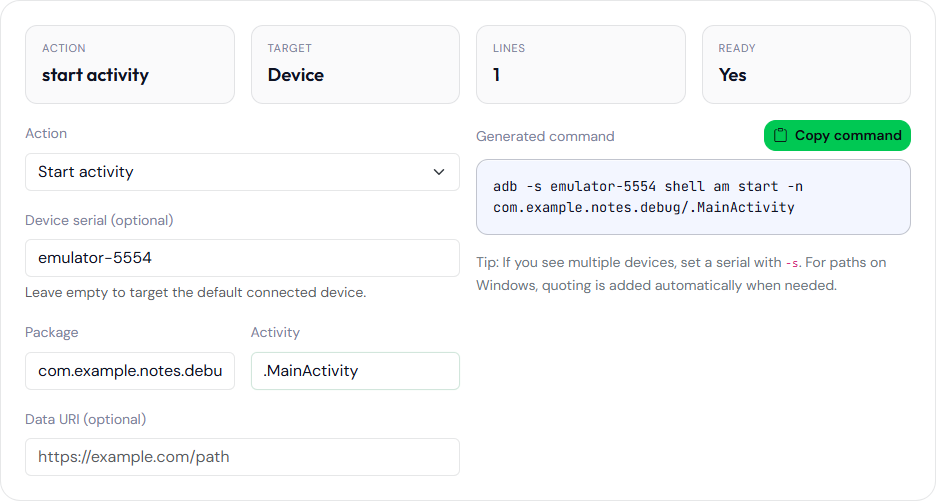
Task: Open the Action dropdown showing Start activity
Action: click(242, 172)
